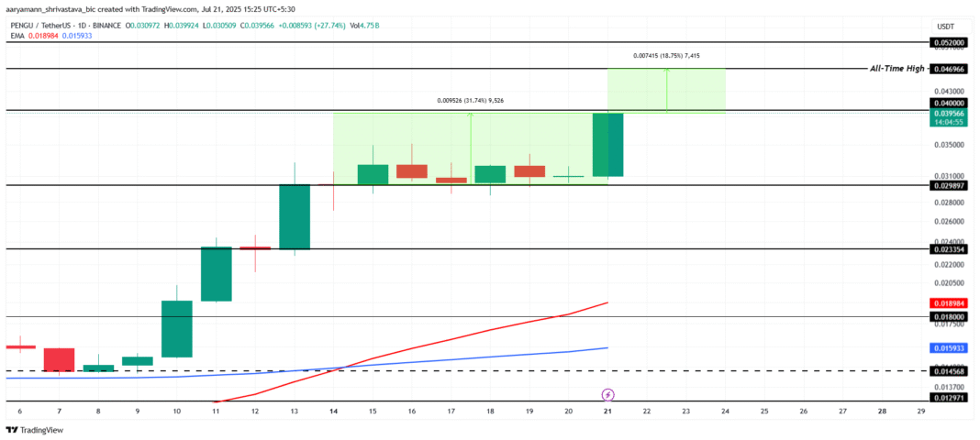Click date 24 on the time axis
Image resolution: width=980 pixels, height=440 pixels.
[x=725, y=412]
